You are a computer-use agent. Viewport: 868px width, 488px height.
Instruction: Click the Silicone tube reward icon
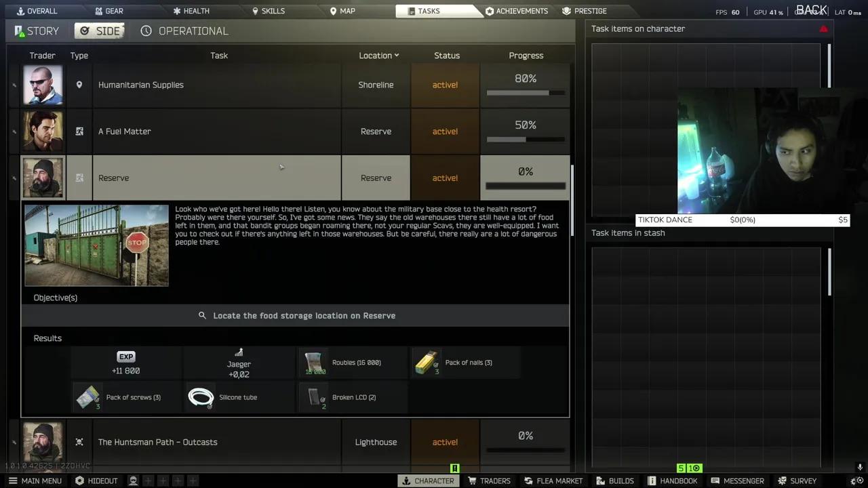point(201,397)
